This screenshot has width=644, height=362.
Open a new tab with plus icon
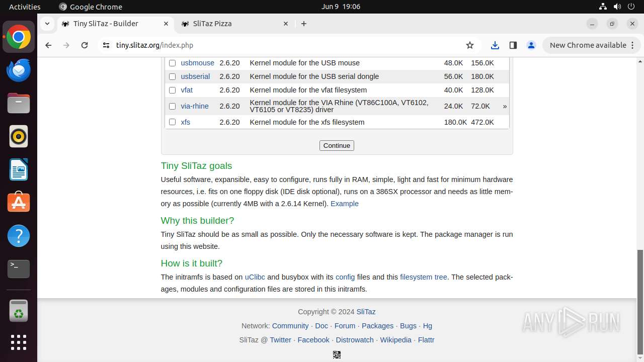click(x=304, y=24)
